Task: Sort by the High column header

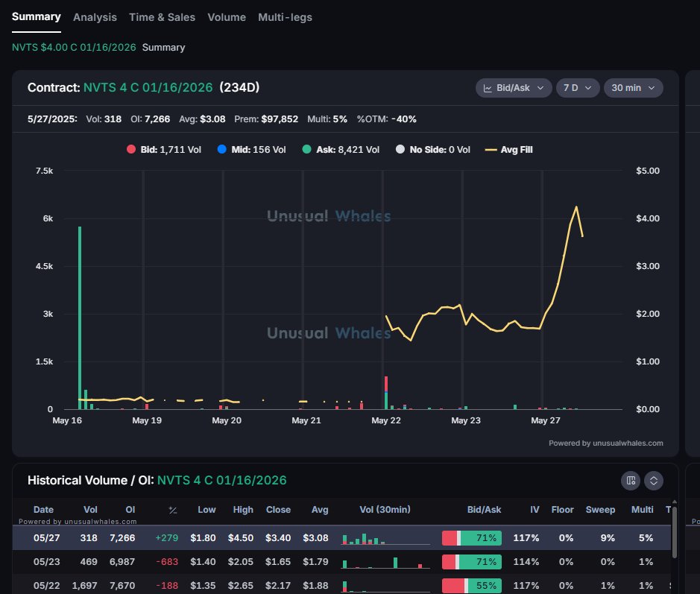Action: pyautogui.click(x=243, y=510)
